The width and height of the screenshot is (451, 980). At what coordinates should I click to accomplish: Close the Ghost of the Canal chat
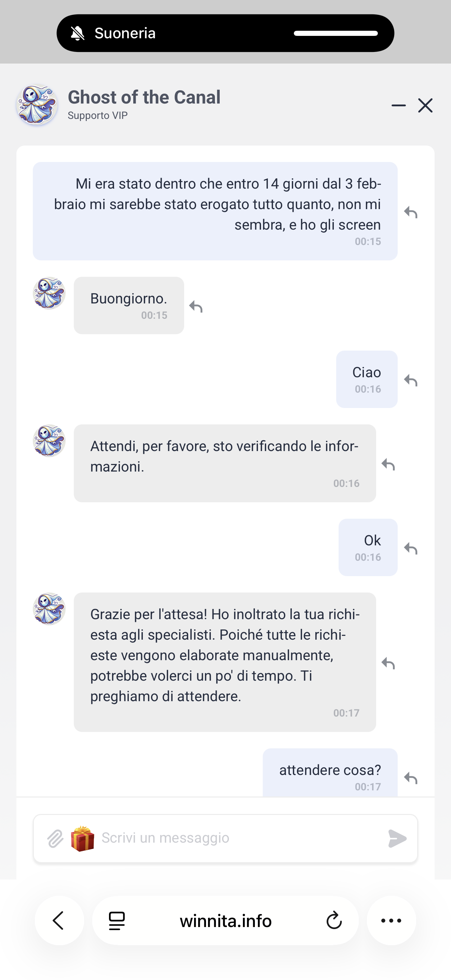point(425,105)
